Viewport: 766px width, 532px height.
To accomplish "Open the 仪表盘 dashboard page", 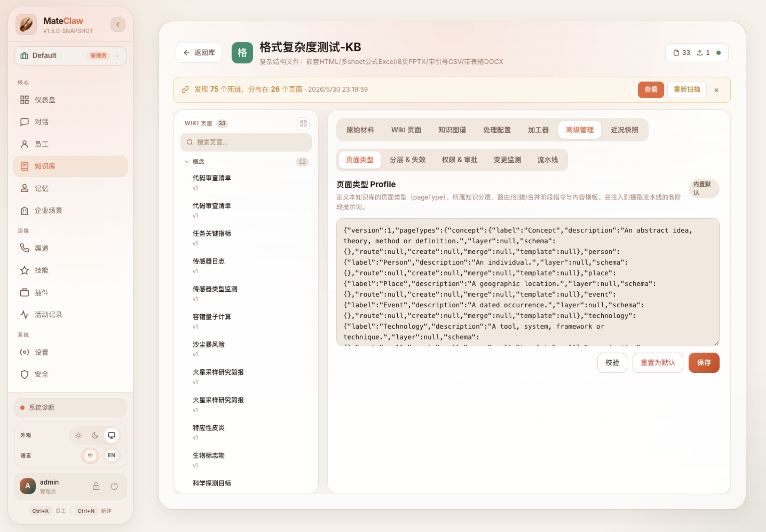I will tap(70, 100).
